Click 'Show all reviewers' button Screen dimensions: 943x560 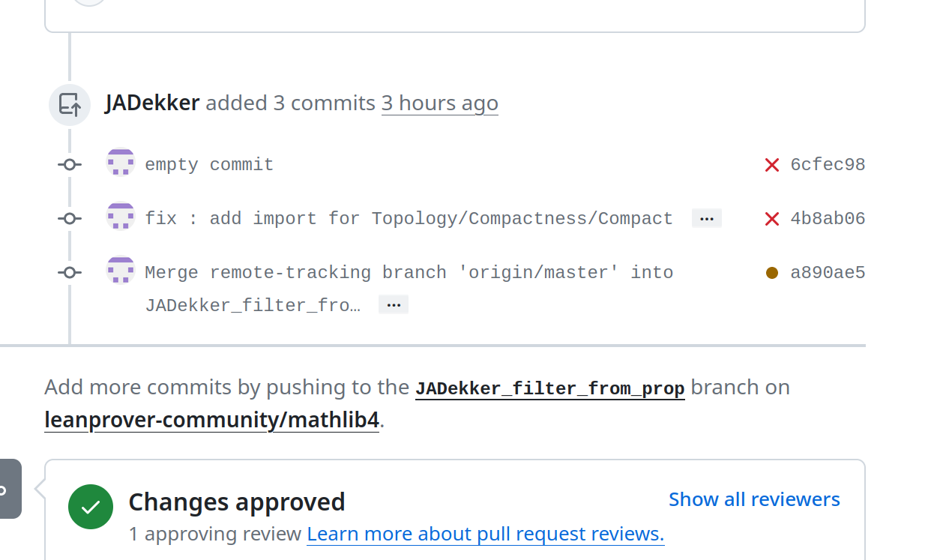(x=754, y=499)
